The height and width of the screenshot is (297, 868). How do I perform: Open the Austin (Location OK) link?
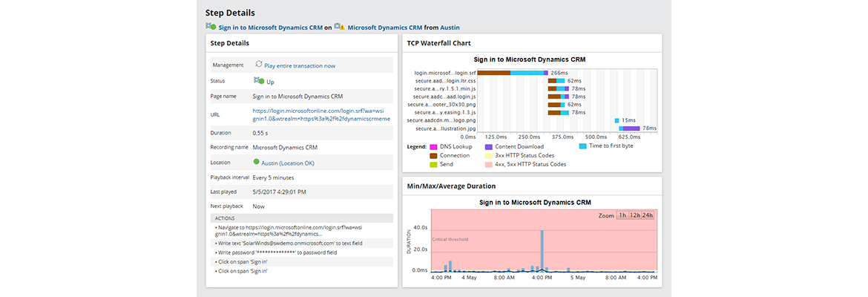tap(288, 163)
